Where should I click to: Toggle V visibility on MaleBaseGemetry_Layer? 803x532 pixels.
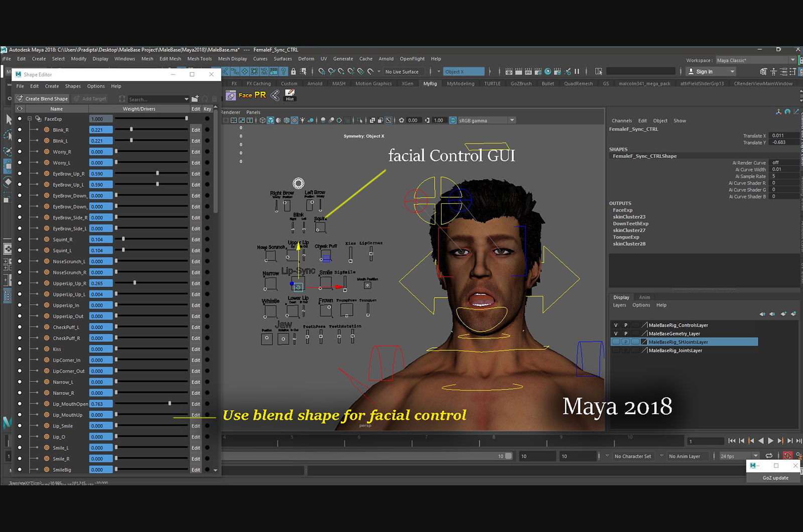coord(616,334)
